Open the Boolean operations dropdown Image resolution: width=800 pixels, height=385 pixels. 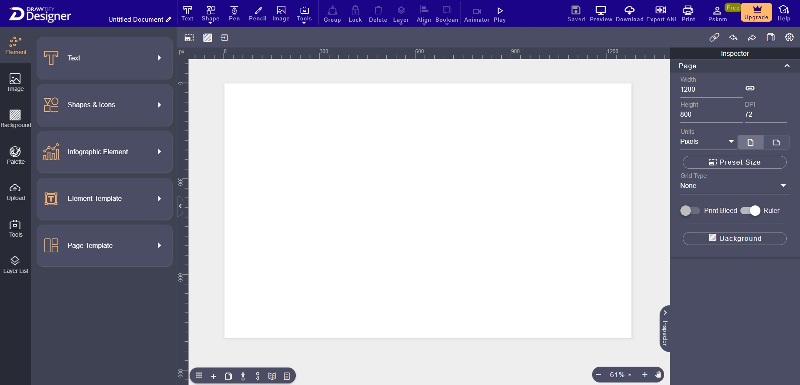pyautogui.click(x=446, y=14)
